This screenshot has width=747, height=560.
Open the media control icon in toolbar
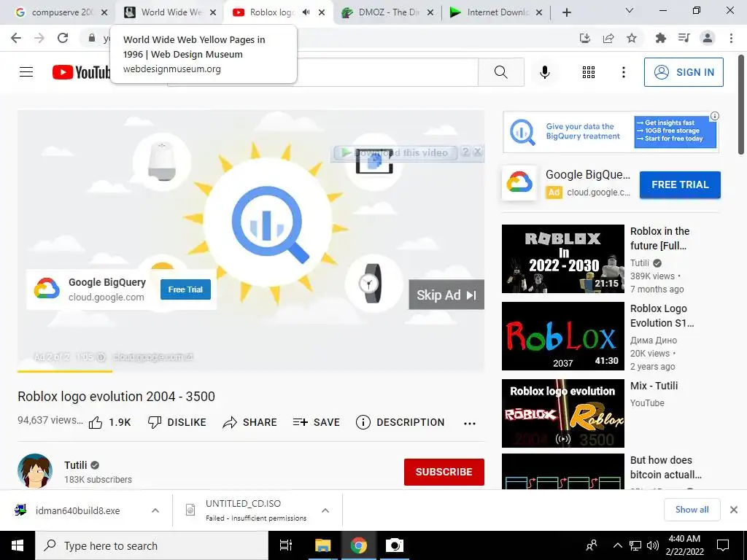pos(684,38)
